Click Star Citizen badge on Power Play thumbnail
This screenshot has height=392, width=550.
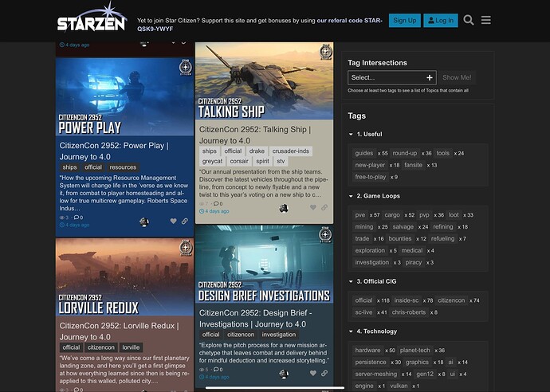click(186, 67)
